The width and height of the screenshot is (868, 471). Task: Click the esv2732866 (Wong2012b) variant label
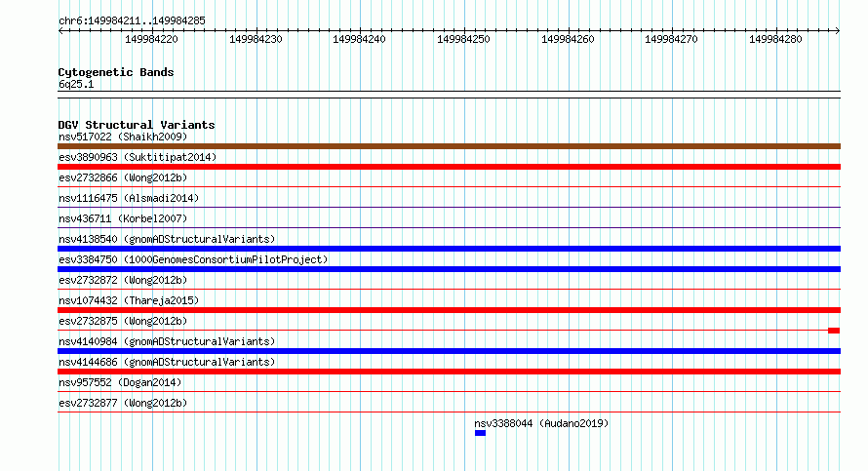pyautogui.click(x=123, y=177)
